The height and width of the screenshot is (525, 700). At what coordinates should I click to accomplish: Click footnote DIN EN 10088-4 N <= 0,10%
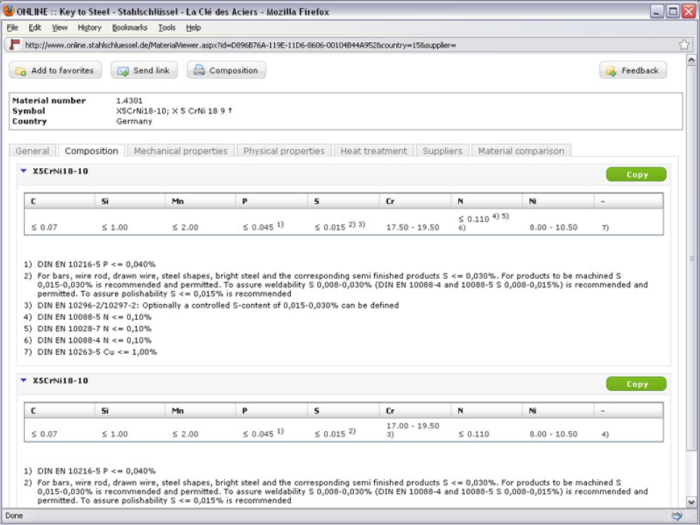tap(94, 340)
